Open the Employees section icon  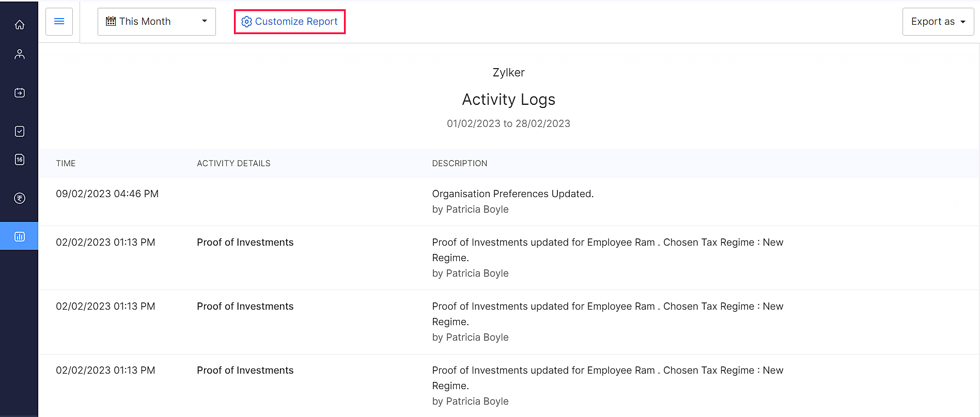(x=20, y=54)
